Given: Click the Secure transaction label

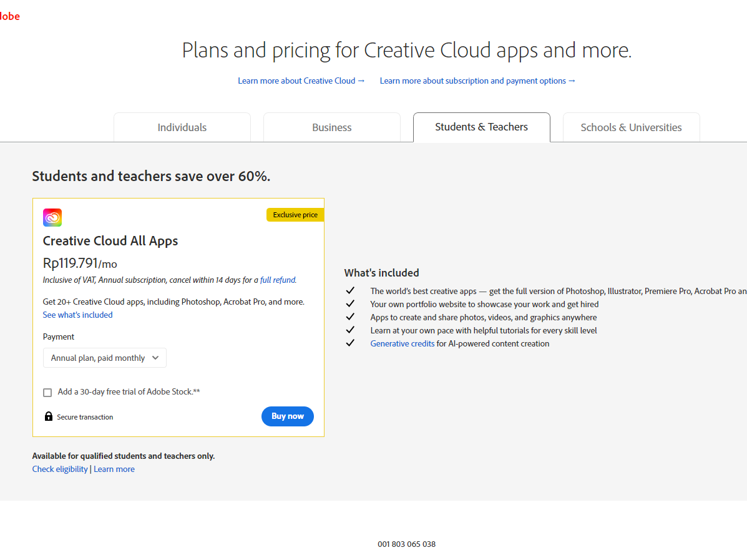Looking at the screenshot, I should click(x=85, y=417).
